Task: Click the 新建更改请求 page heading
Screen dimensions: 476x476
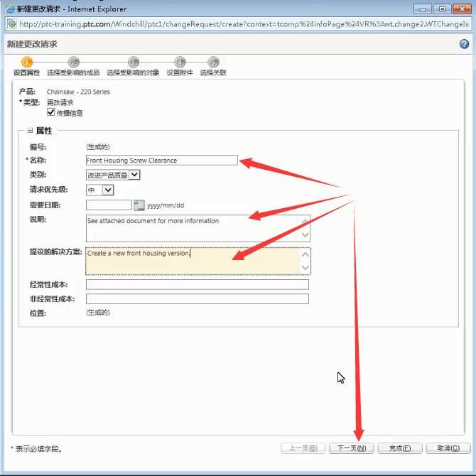Action: point(32,44)
